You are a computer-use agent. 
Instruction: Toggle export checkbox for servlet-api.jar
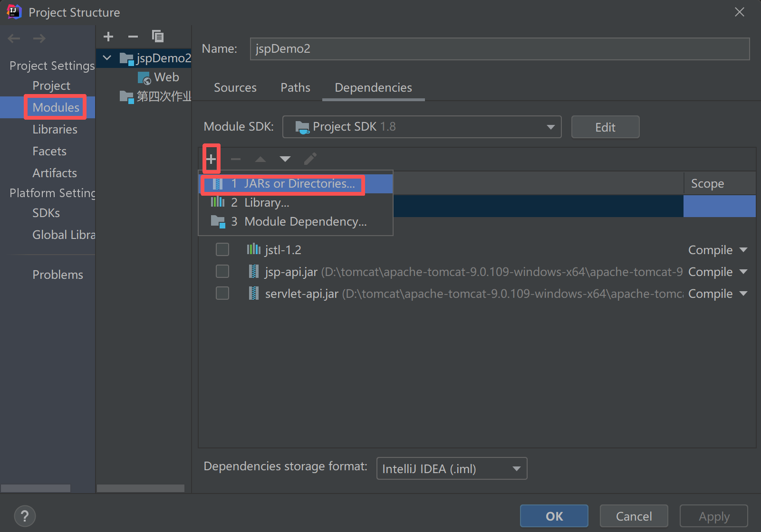point(222,293)
